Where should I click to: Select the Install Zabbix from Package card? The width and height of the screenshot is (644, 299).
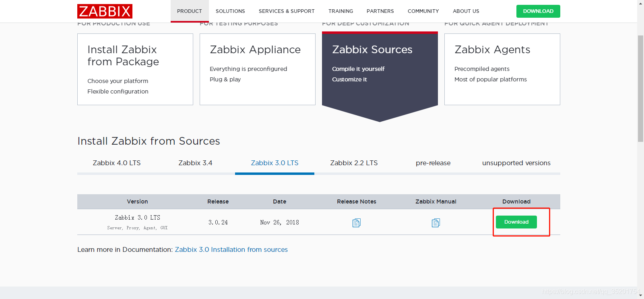(135, 69)
